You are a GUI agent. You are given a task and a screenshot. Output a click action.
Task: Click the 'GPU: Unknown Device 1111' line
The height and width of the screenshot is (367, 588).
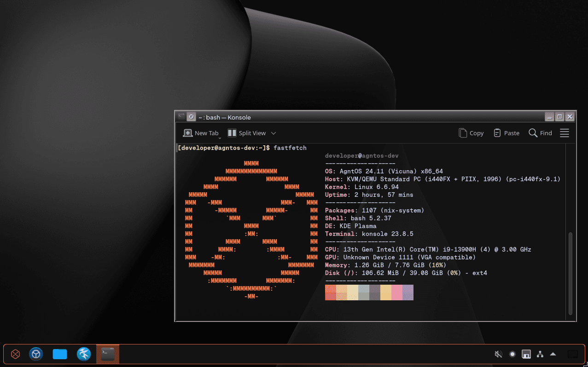pos(401,257)
